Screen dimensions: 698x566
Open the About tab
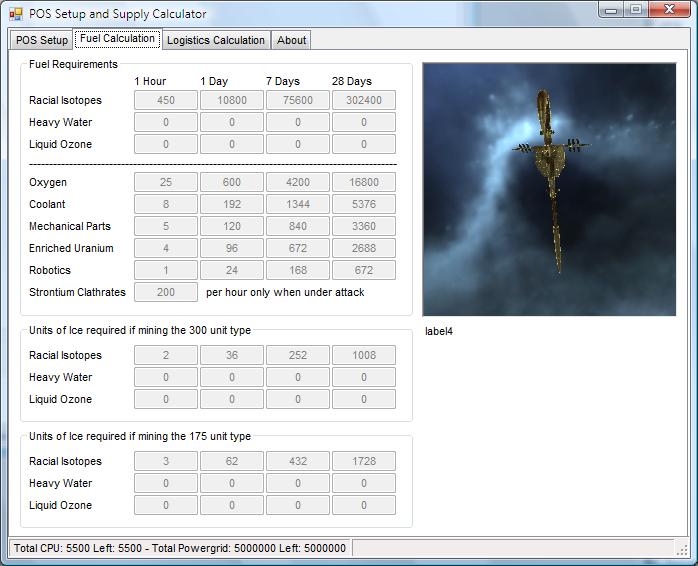(292, 40)
